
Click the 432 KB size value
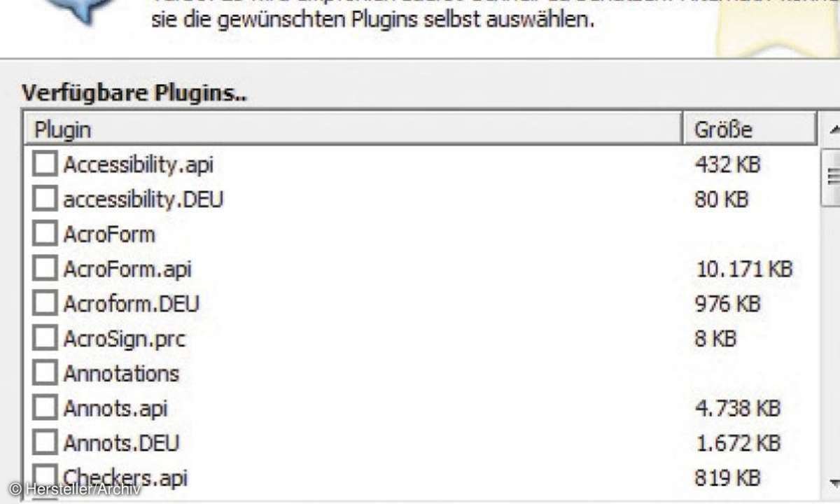(727, 165)
